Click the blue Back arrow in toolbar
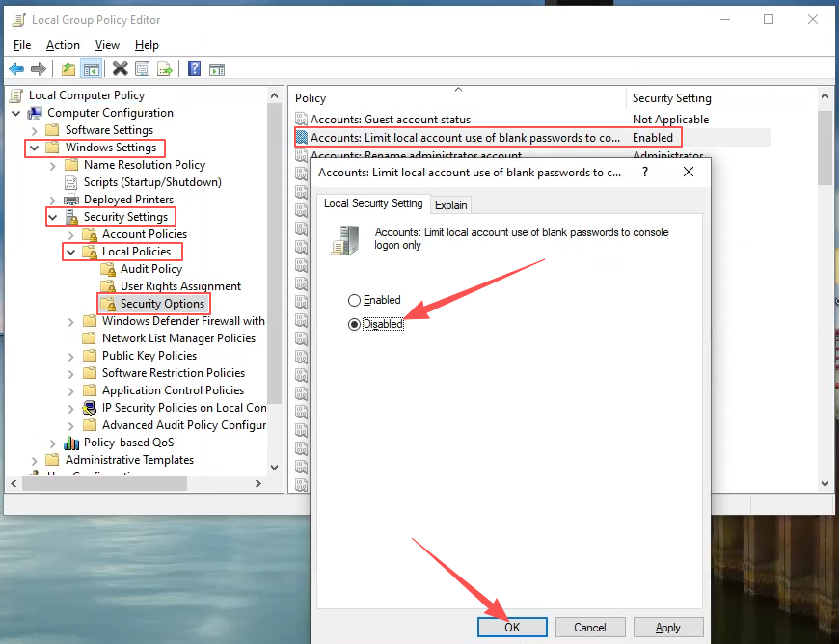Viewport: 839px width, 644px height. (16, 68)
